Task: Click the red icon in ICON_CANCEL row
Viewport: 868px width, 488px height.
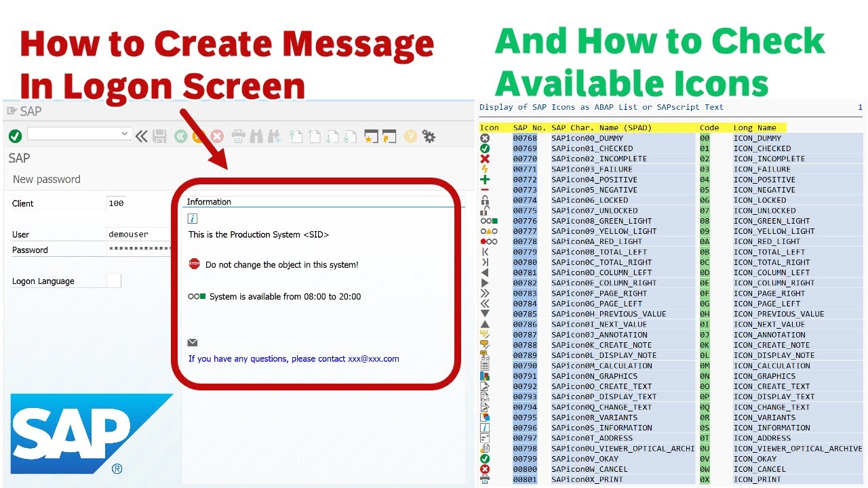Action: point(485,469)
